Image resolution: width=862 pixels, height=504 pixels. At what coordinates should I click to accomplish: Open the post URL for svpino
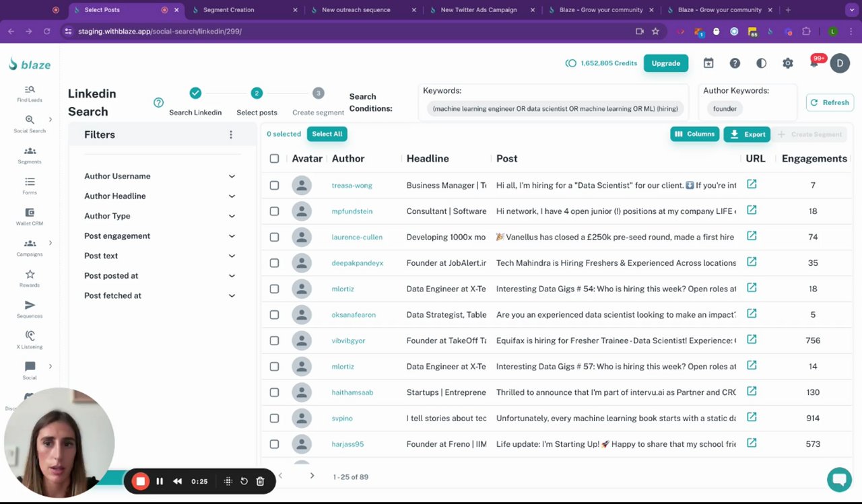[x=752, y=417]
